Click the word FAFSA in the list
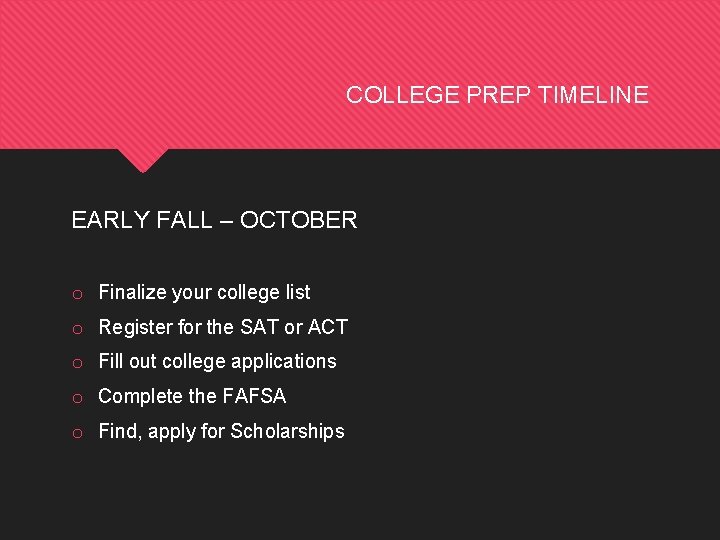This screenshot has width=720, height=540. (x=253, y=396)
